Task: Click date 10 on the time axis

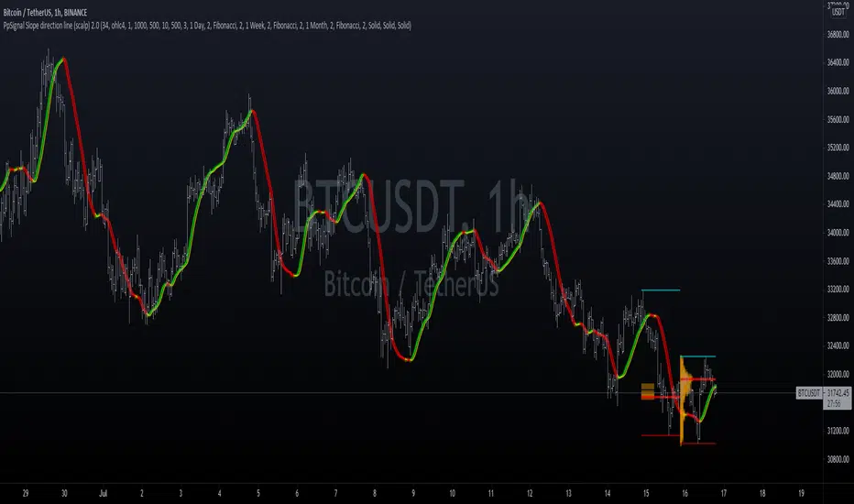Action: (x=452, y=494)
